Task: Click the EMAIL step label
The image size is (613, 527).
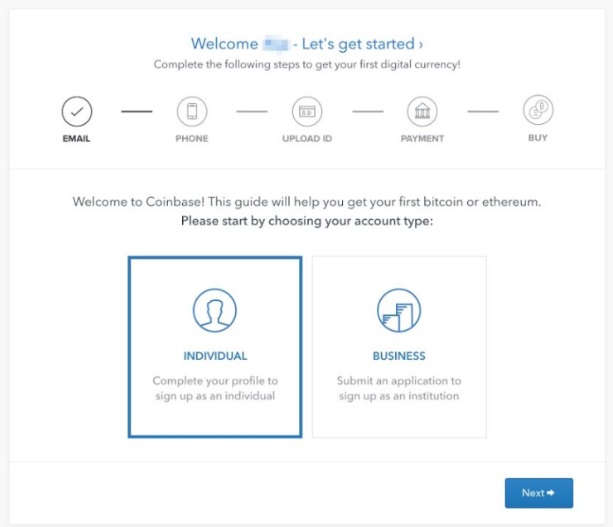Action: coord(76,138)
